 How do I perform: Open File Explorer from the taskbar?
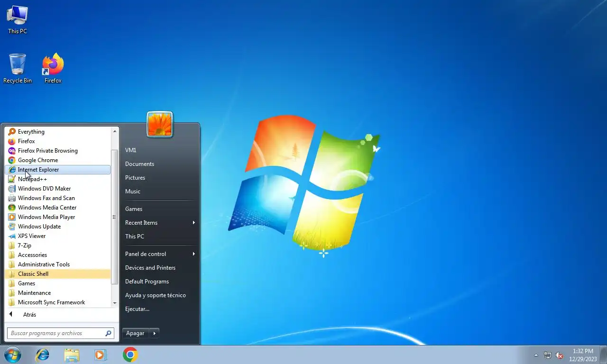72,355
